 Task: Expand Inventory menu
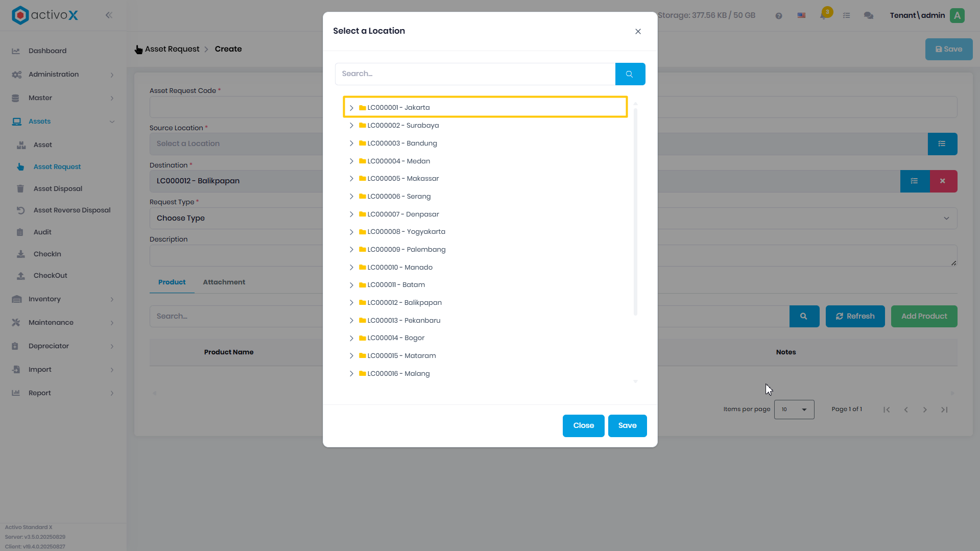(x=63, y=299)
